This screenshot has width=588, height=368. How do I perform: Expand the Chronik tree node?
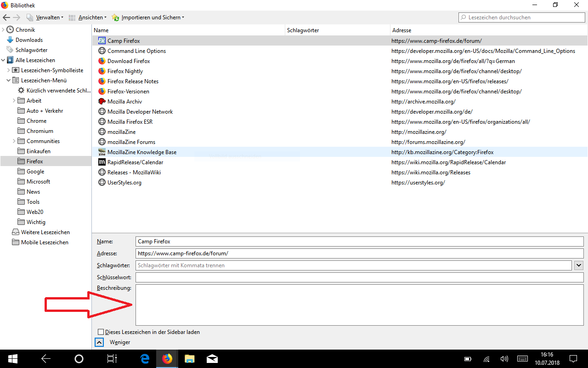click(x=3, y=30)
